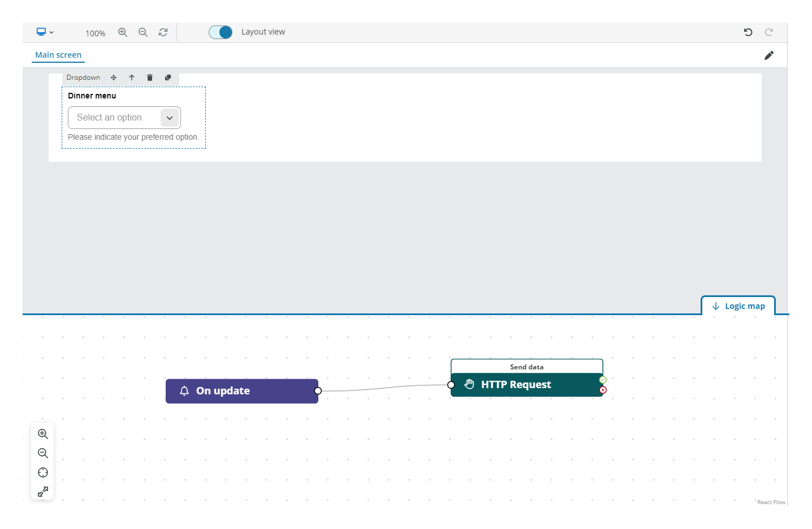The height and width of the screenshot is (529, 812).
Task: Delete the Dropdown component with the trash icon
Action: [149, 78]
